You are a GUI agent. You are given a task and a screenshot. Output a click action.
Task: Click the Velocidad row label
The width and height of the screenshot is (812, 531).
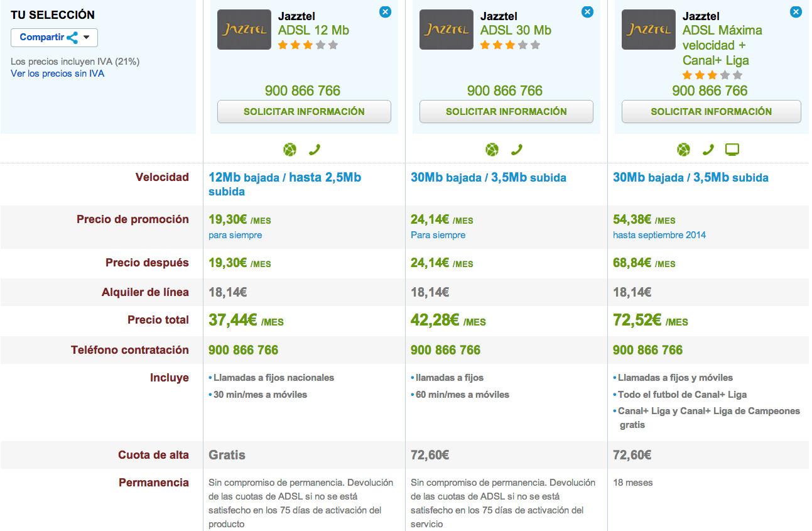(162, 177)
